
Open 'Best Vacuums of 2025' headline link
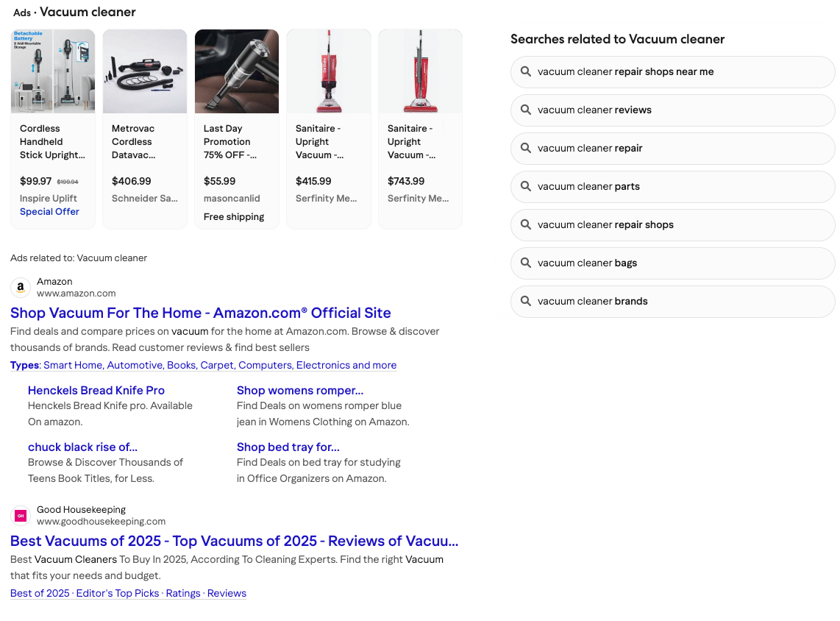(234, 541)
